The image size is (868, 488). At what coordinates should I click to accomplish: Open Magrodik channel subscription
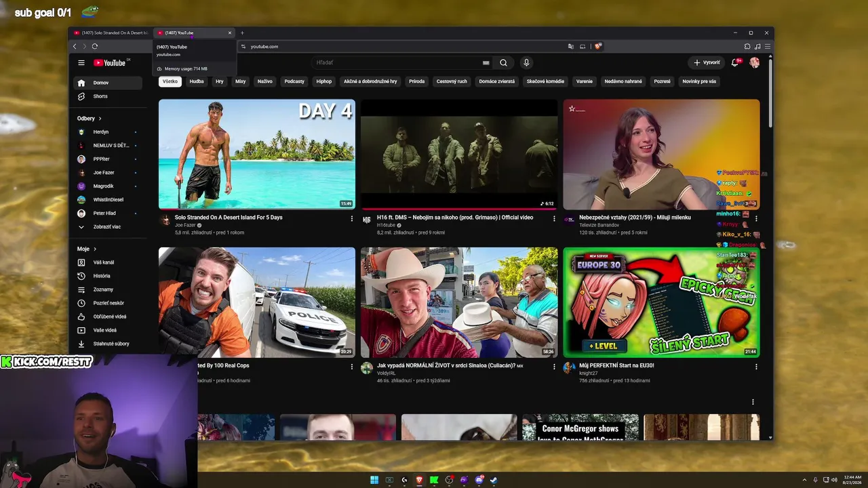[108, 186]
